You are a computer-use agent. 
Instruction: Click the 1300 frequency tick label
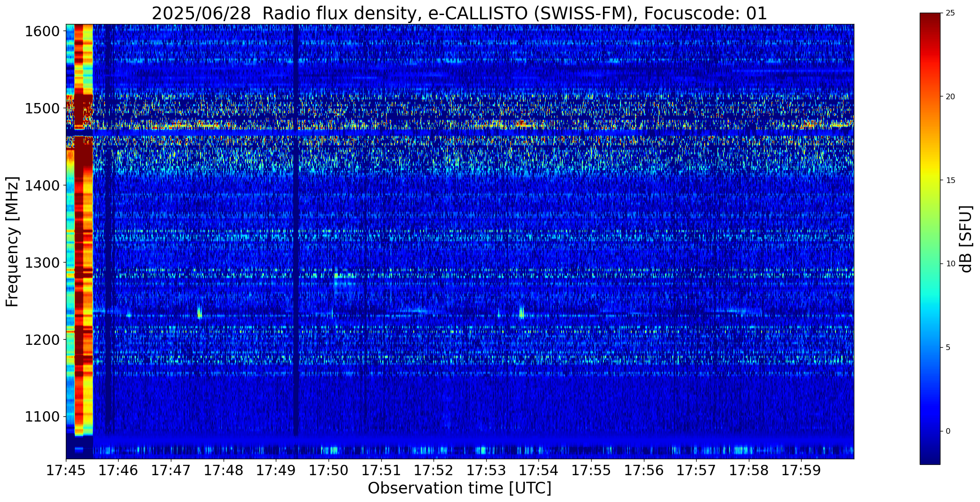42,263
